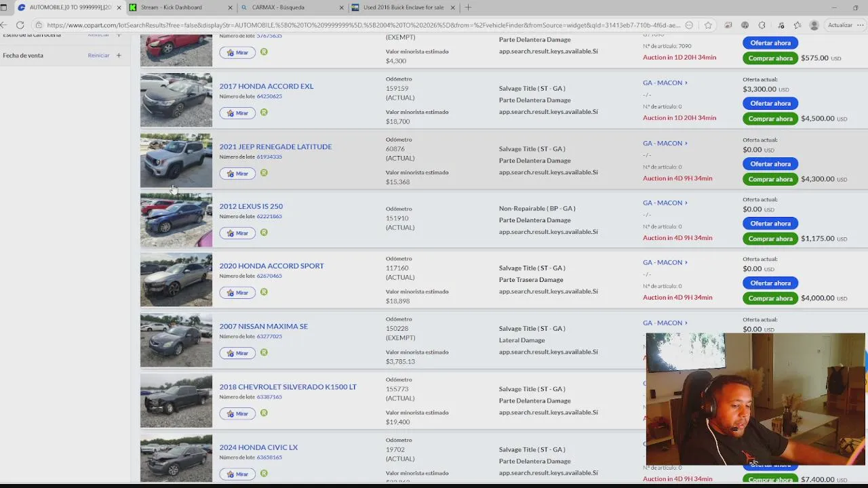Click the Mirar watch button for 2007 Nissan Maxima SE
This screenshot has width=868, height=488.
coord(237,353)
